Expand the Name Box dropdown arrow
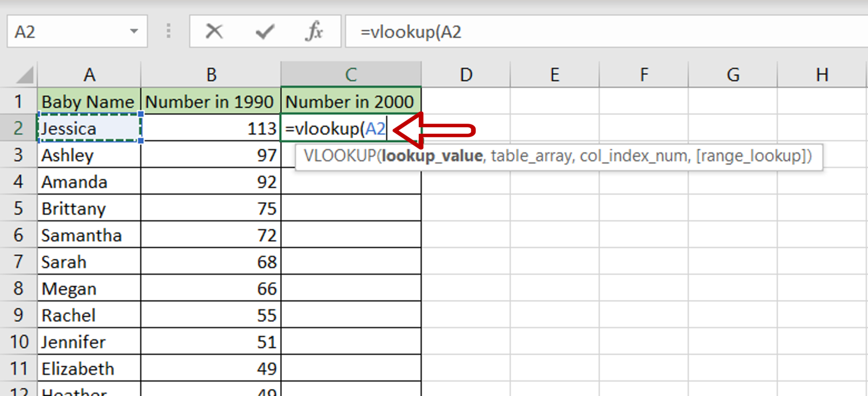 (x=134, y=31)
